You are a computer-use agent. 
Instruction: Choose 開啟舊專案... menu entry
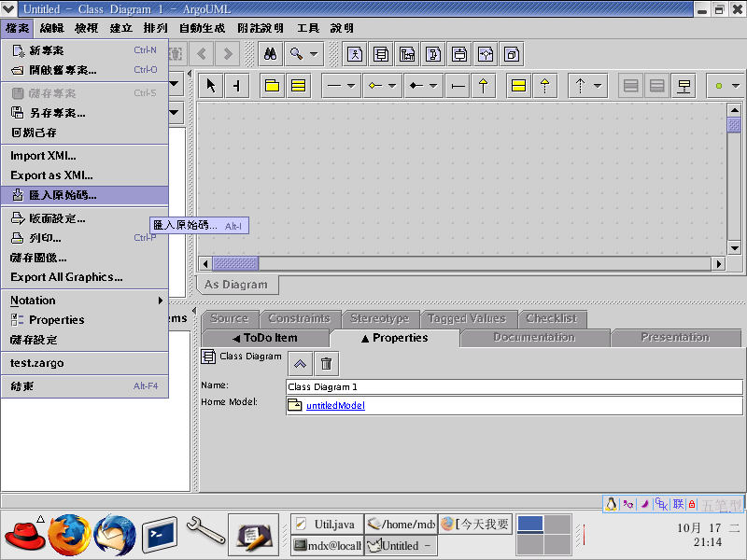85,70
